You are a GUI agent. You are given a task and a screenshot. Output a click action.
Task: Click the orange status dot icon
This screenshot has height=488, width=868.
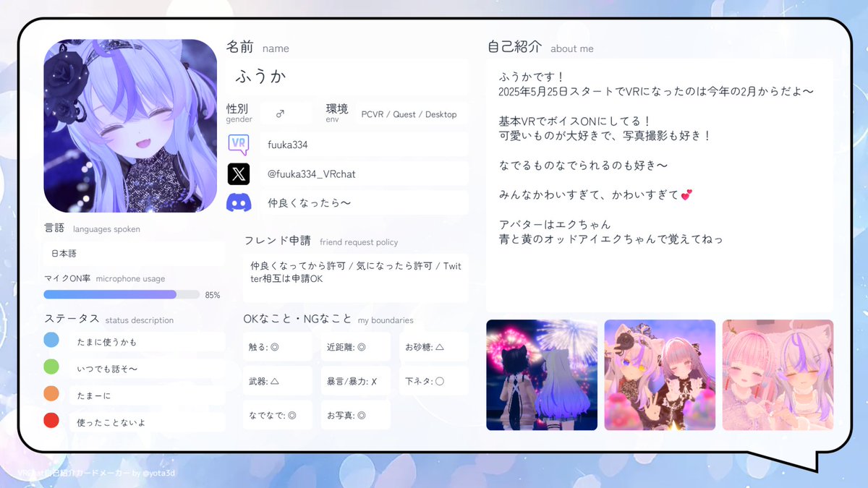click(x=51, y=395)
